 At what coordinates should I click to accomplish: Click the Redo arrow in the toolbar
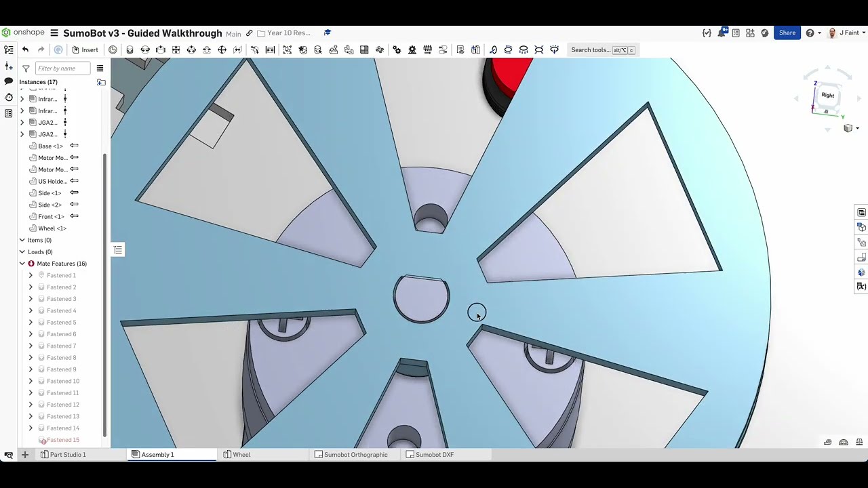click(x=41, y=49)
